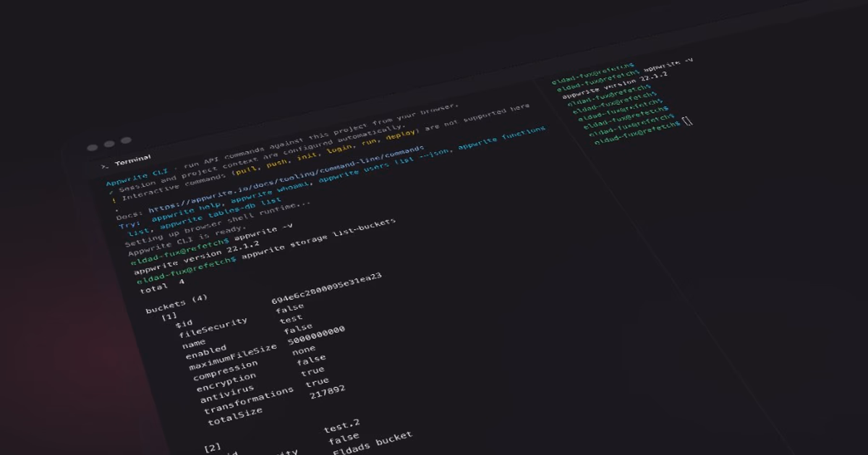
Task: Click the 'Appwrite CLI is ready.' line
Action: pyautogui.click(x=188, y=241)
